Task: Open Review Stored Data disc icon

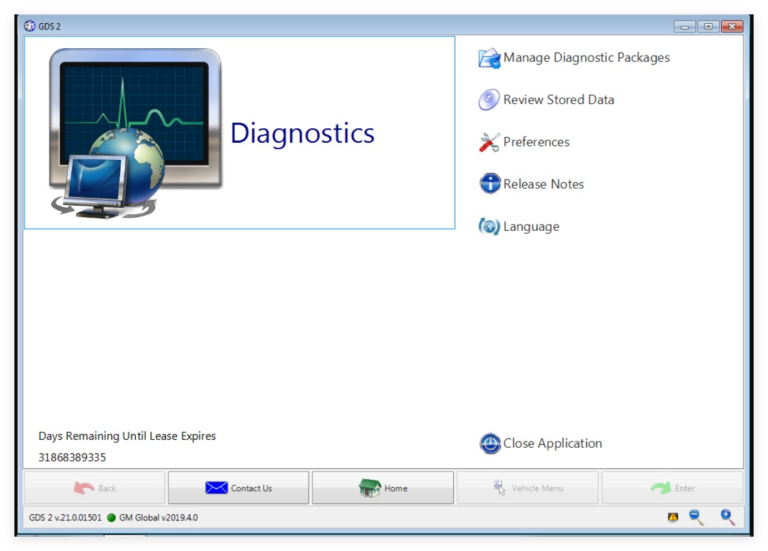Action: (x=489, y=100)
